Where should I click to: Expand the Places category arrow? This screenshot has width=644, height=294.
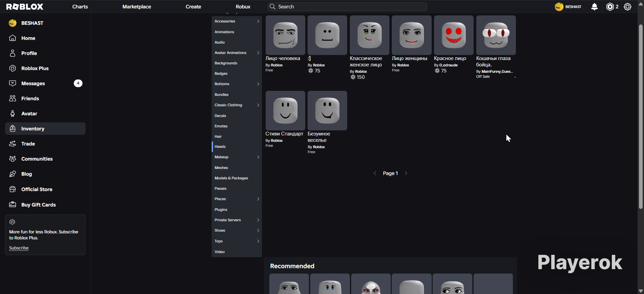(258, 199)
